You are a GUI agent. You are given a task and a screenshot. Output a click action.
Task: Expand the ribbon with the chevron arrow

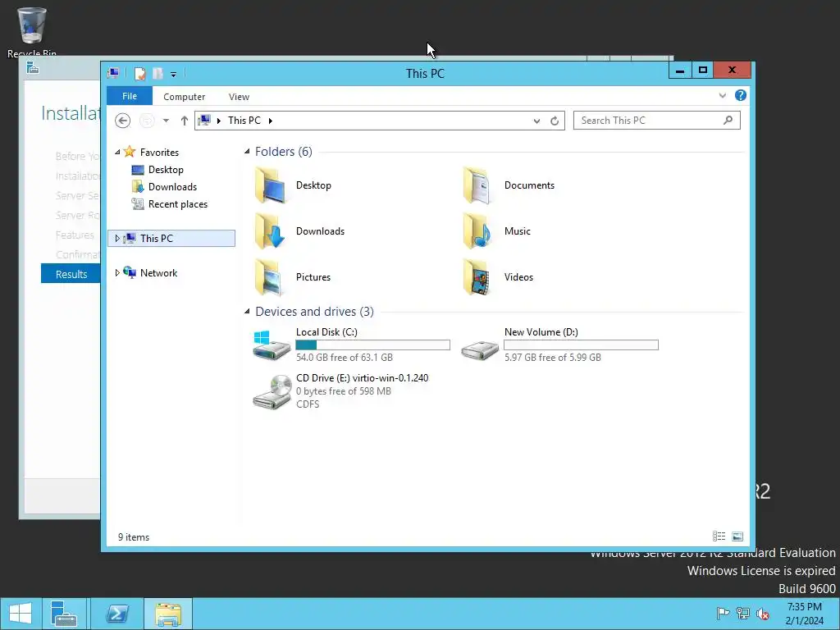(722, 95)
